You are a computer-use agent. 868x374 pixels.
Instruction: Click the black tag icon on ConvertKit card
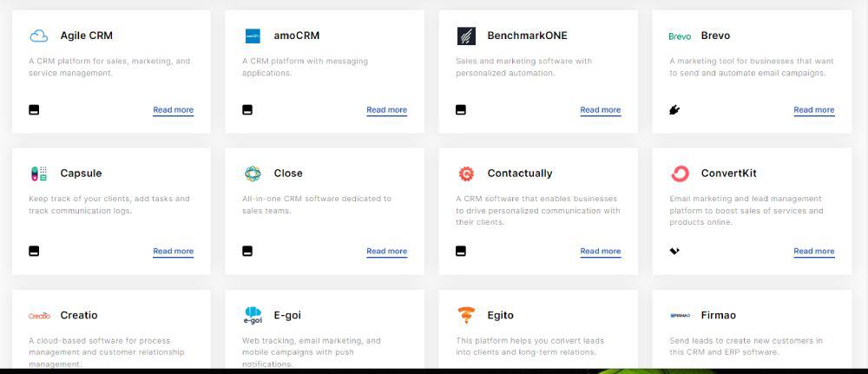tap(674, 251)
